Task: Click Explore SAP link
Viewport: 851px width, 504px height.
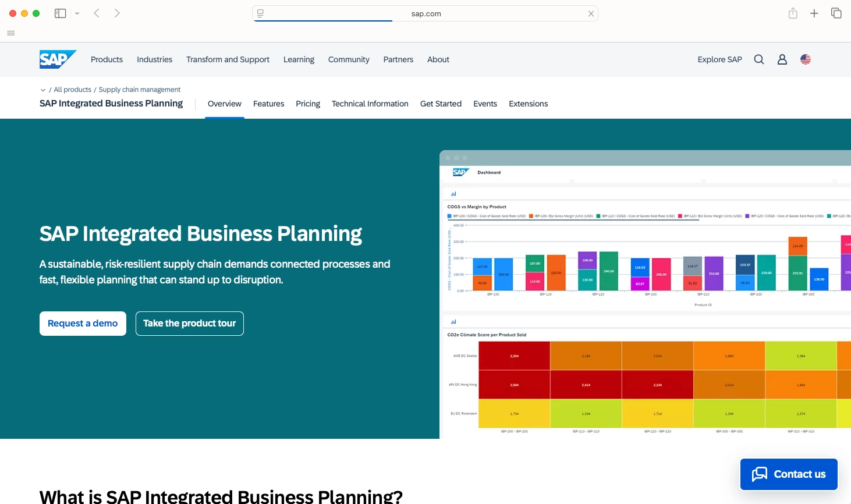Action: click(719, 59)
